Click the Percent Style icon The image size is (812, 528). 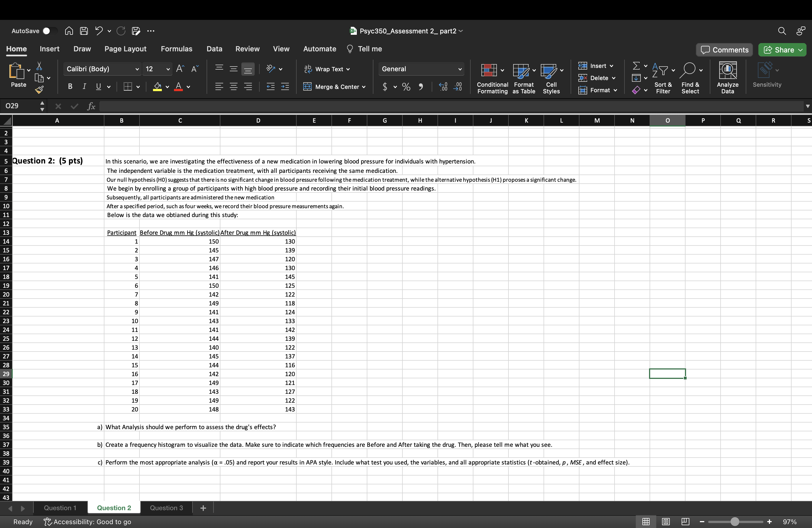coord(406,87)
